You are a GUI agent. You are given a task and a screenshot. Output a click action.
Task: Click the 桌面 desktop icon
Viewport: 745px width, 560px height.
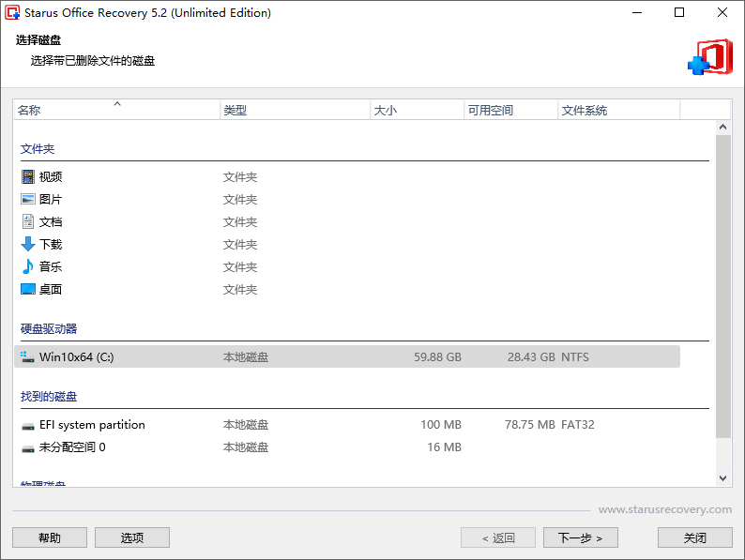click(x=28, y=289)
